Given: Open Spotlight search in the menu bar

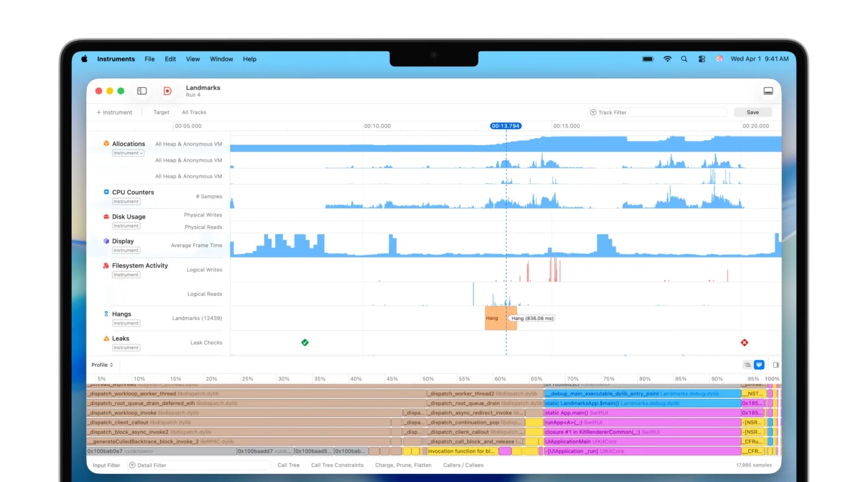Looking at the screenshot, I should [684, 59].
